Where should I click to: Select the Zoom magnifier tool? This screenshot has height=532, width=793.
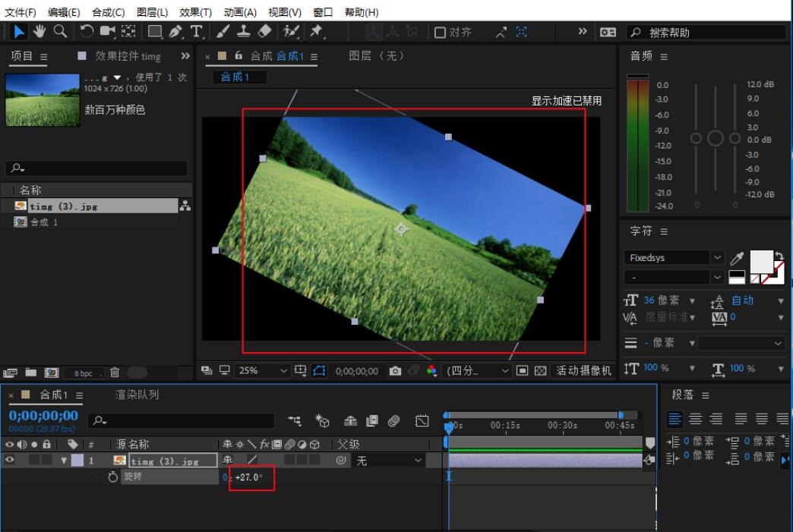[59, 31]
